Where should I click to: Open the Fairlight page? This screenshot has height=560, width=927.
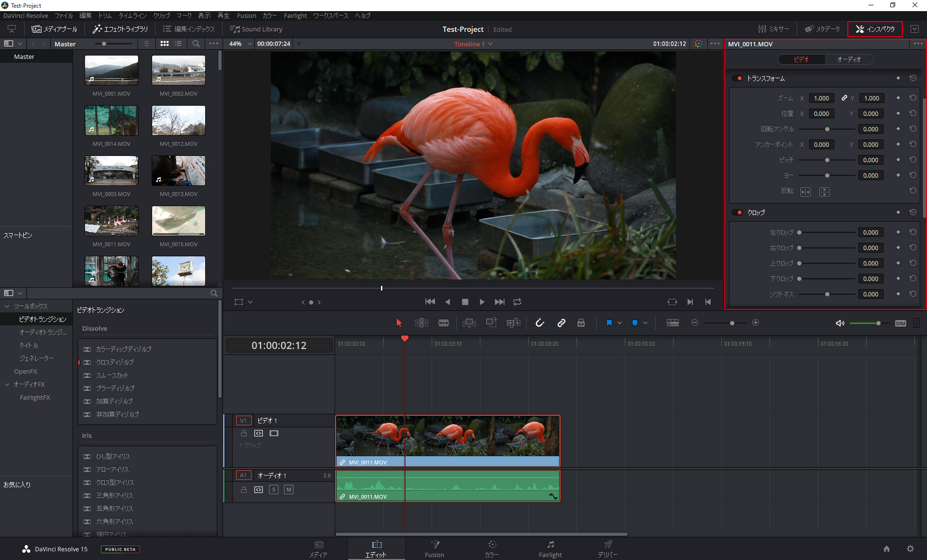tap(550, 549)
